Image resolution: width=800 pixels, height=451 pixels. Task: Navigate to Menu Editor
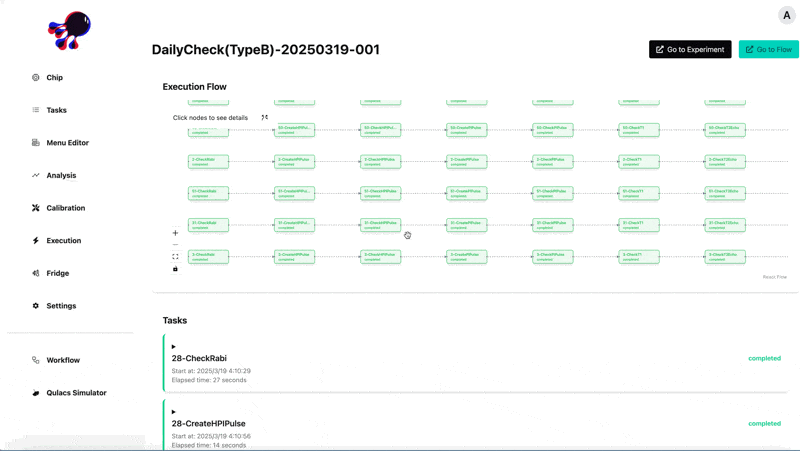click(x=67, y=143)
